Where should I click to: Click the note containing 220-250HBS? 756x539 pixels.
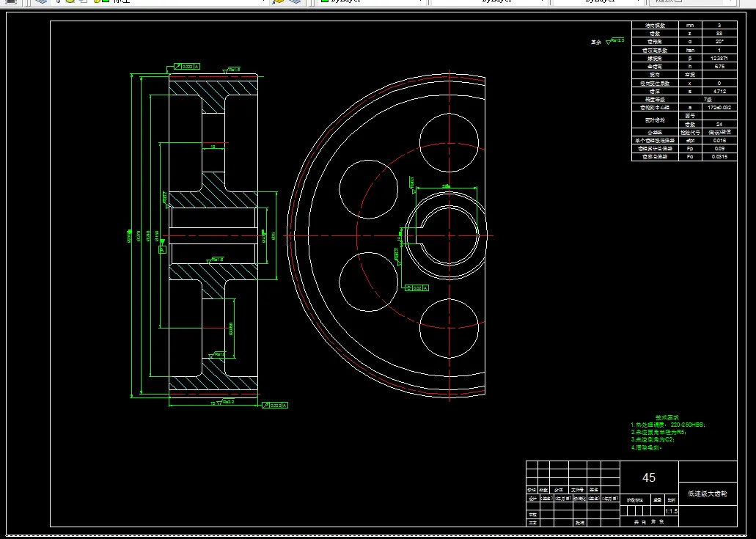point(668,425)
